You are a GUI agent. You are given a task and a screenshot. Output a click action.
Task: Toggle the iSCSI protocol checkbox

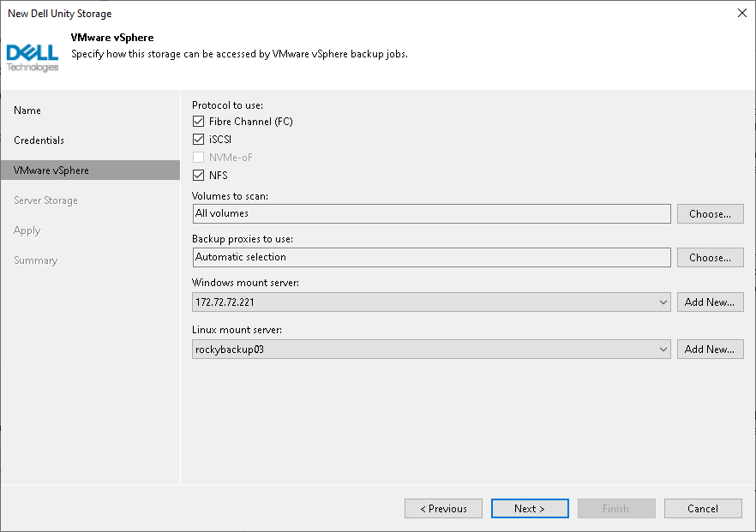[198, 140]
